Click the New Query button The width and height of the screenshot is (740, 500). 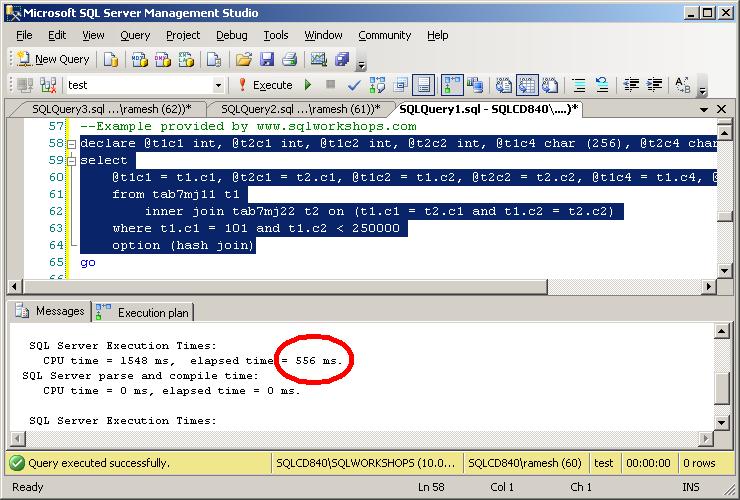coord(53,59)
